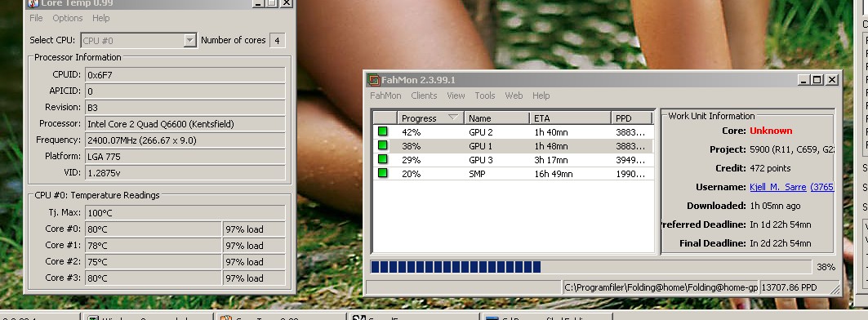
Task: Open the team number (3765 link
Action: point(822,187)
